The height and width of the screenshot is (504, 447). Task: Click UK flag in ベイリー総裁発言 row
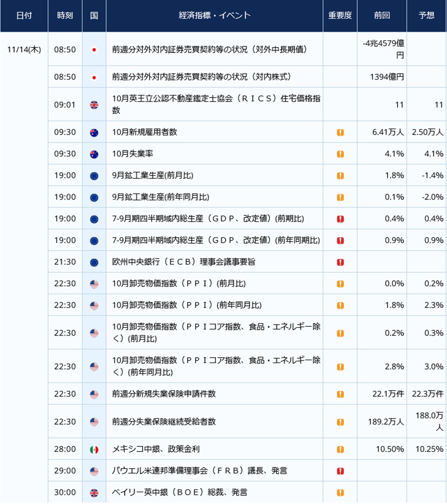tap(94, 493)
